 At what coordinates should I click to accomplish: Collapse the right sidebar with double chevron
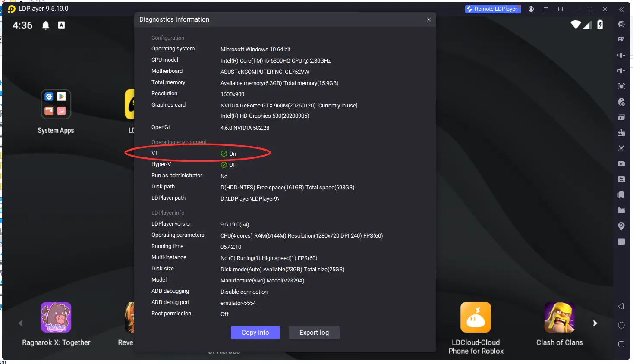pyautogui.click(x=621, y=9)
